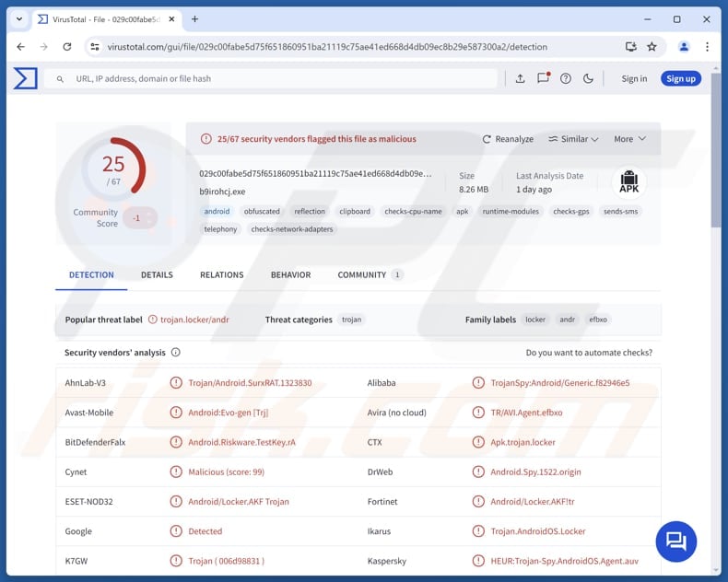
Task: Click Android/Locker.AKF Trojan detection text
Action: (239, 502)
